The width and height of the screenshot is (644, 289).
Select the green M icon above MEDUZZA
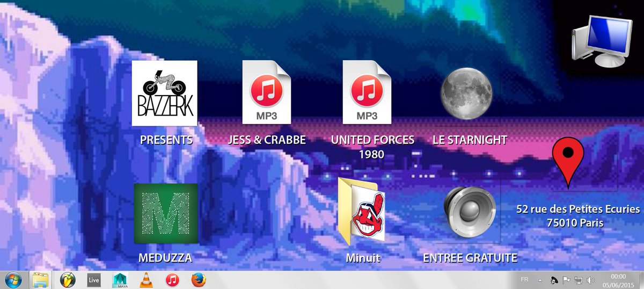(x=165, y=213)
